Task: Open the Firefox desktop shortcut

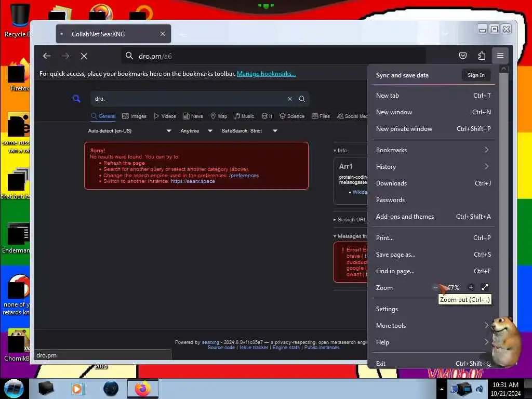Action: click(x=19, y=75)
